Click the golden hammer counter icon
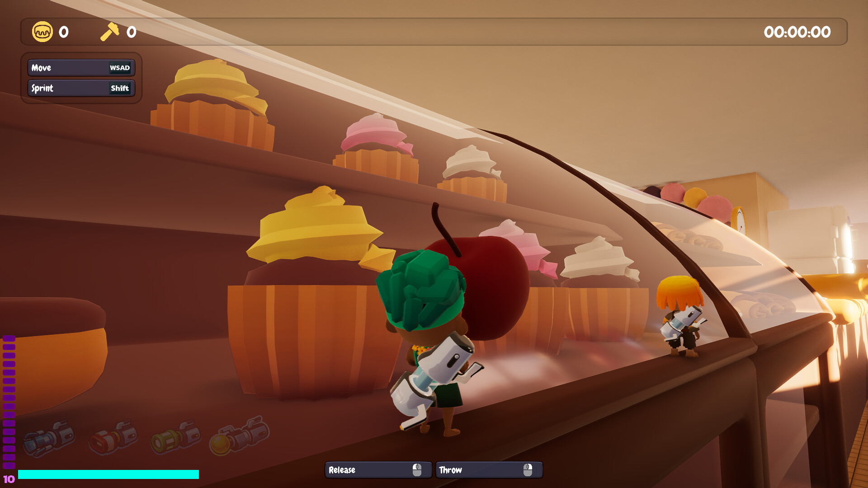The height and width of the screenshot is (488, 868). (x=109, y=32)
